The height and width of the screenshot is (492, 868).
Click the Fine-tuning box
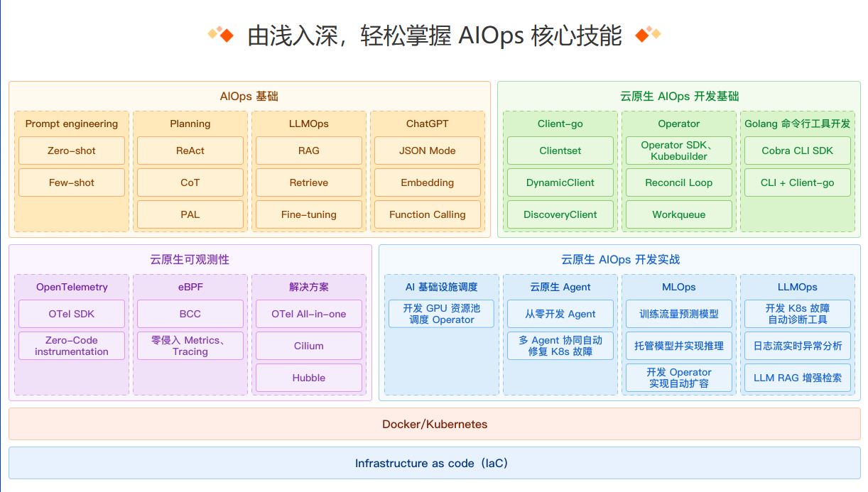click(309, 214)
